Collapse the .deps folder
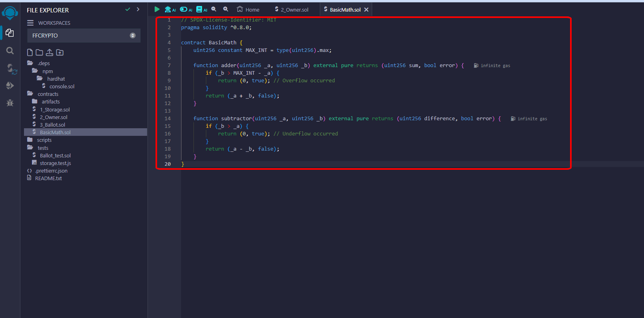This screenshot has width=644, height=318. coord(38,63)
